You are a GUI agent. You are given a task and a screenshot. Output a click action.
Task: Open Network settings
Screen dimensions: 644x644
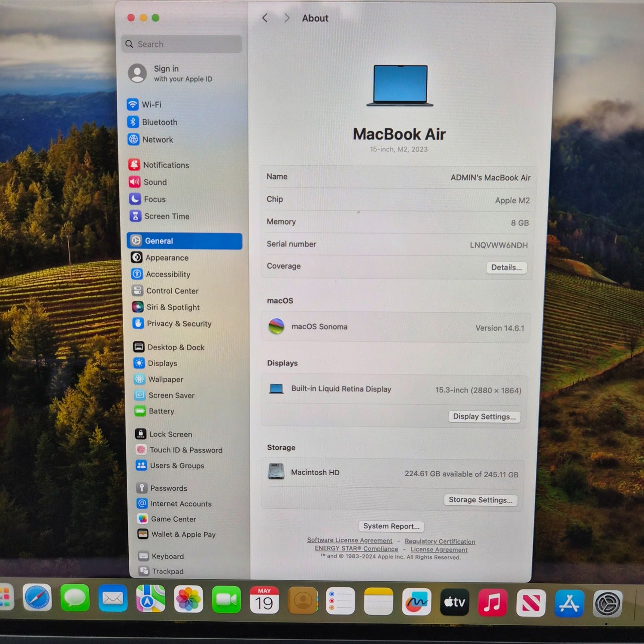pos(151,140)
